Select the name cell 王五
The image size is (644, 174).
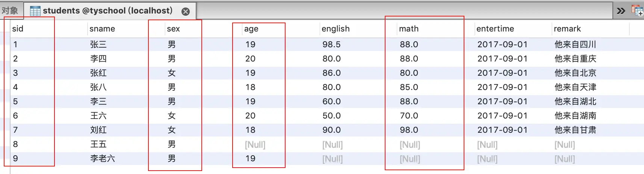point(98,144)
